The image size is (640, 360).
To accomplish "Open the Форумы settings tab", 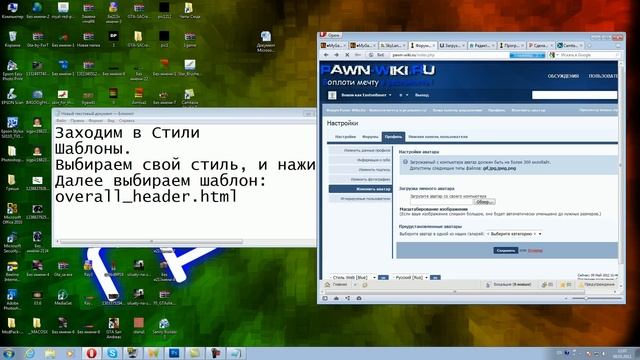I will tap(370, 137).
